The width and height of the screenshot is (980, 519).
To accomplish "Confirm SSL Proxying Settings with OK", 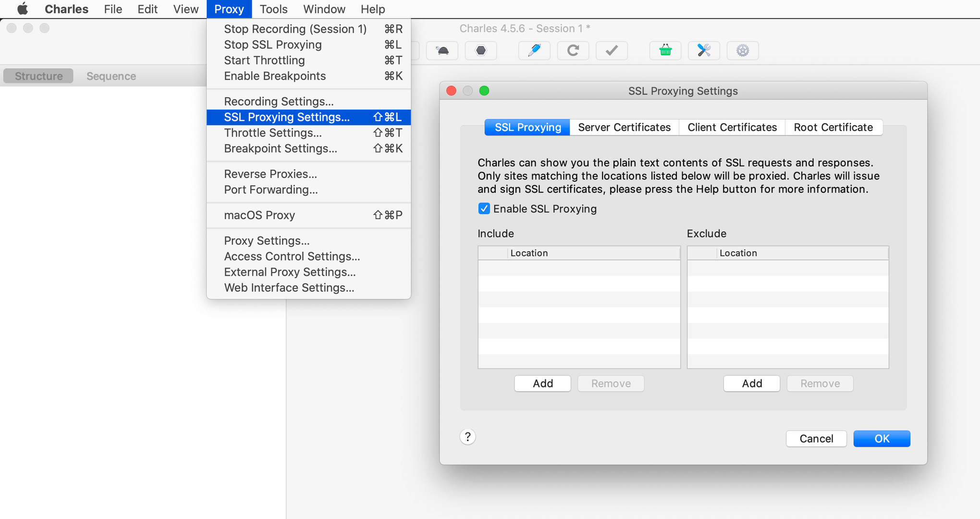I will click(x=882, y=439).
